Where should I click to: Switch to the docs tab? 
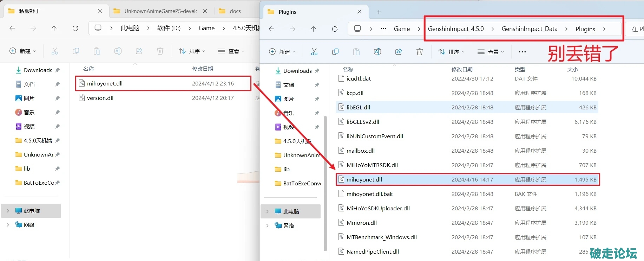click(235, 11)
